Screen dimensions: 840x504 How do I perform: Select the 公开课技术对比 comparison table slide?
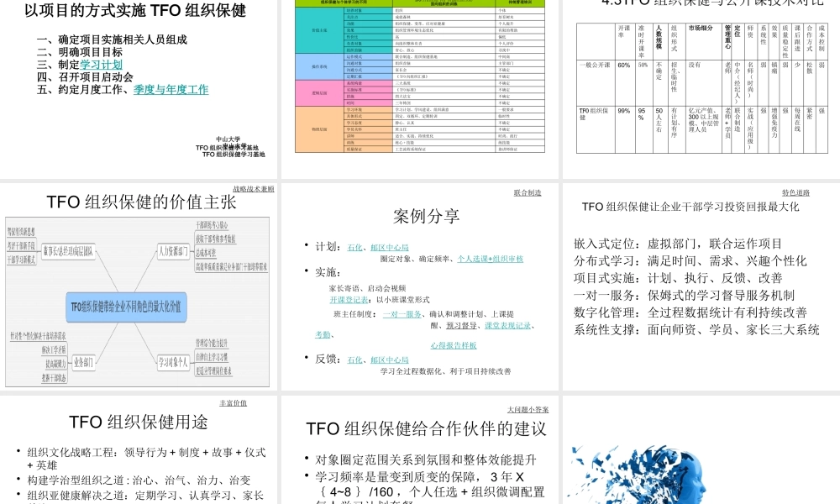701,88
